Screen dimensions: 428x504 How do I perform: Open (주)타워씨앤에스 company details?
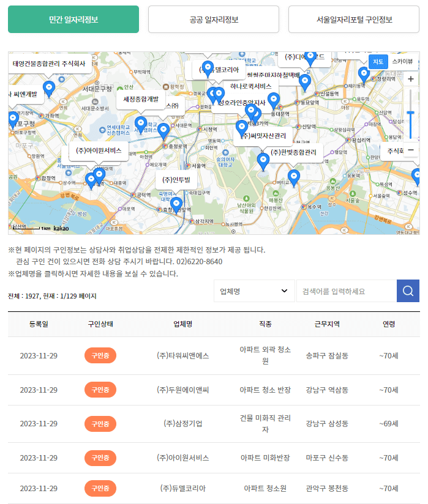pos(183,355)
